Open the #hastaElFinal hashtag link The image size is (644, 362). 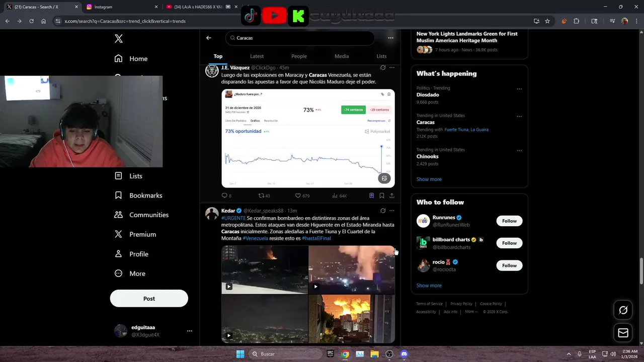pyautogui.click(x=316, y=238)
